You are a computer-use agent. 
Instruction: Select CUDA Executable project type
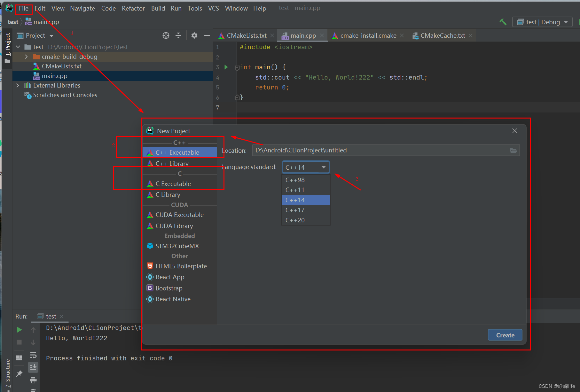tap(180, 215)
